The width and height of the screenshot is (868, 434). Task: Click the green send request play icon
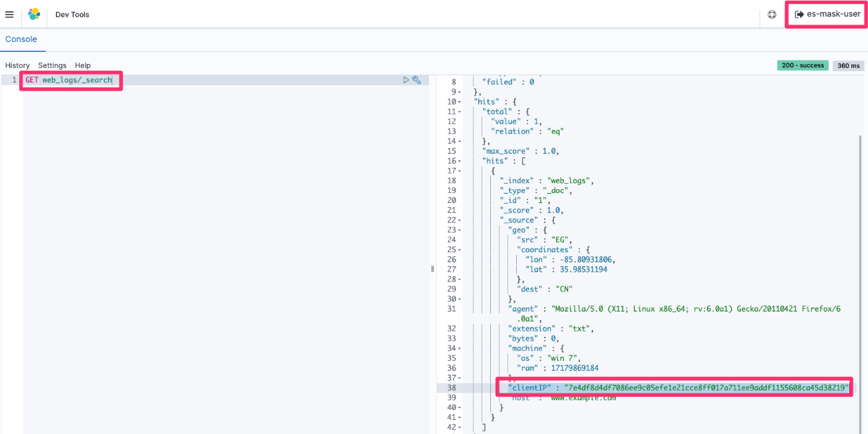pos(406,79)
